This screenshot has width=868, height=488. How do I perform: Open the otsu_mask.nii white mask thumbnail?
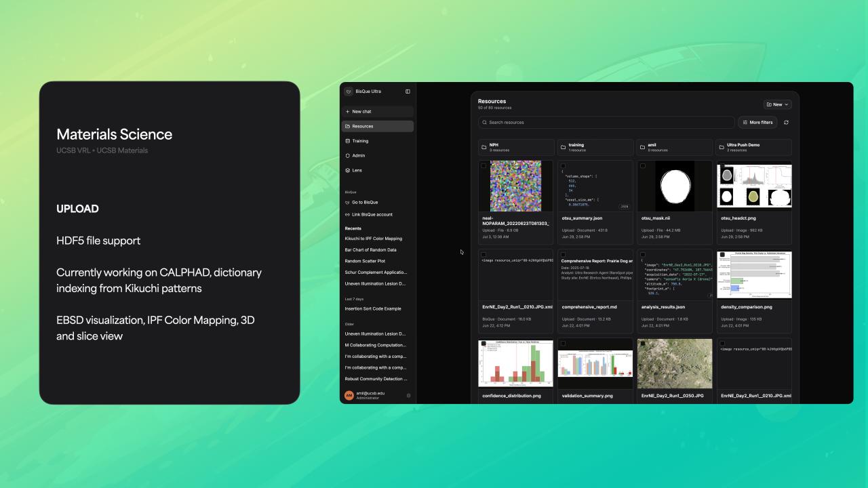point(675,186)
